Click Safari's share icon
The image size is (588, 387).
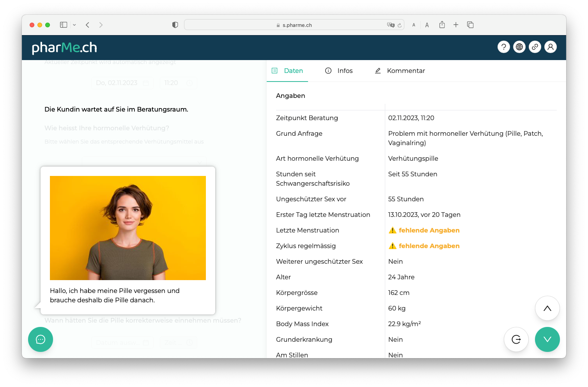click(442, 25)
